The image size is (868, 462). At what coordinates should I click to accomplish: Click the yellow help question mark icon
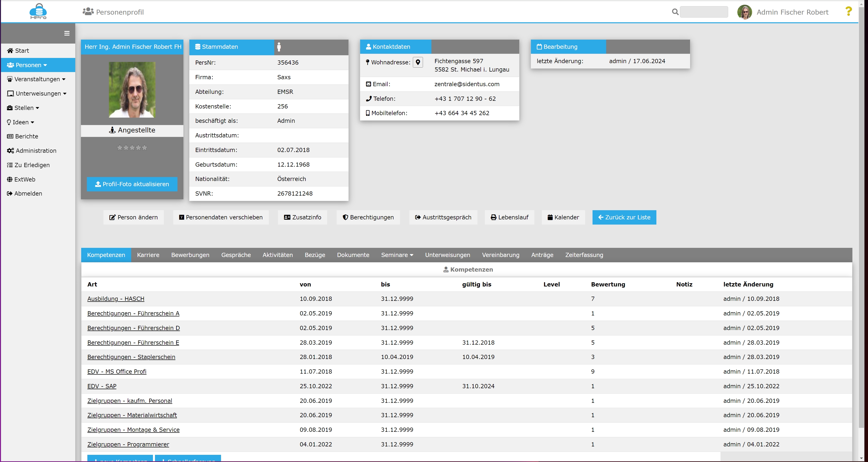[848, 11]
